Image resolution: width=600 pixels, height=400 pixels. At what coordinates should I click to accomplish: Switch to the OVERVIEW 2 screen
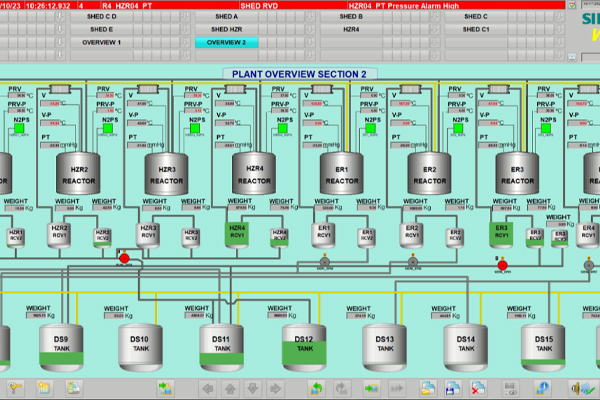click(x=226, y=43)
